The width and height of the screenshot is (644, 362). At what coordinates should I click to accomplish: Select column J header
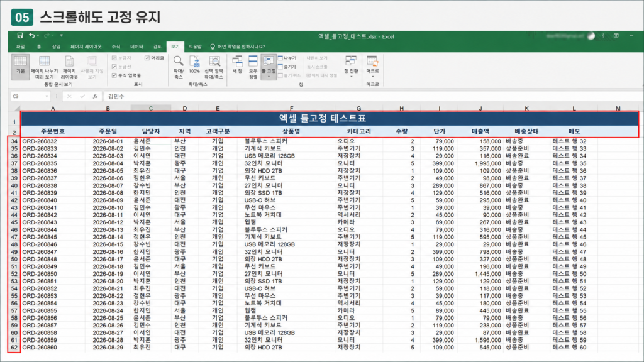coord(480,108)
